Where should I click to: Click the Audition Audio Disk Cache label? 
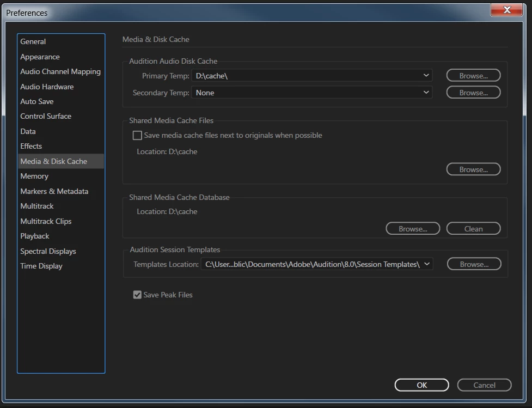pos(173,61)
